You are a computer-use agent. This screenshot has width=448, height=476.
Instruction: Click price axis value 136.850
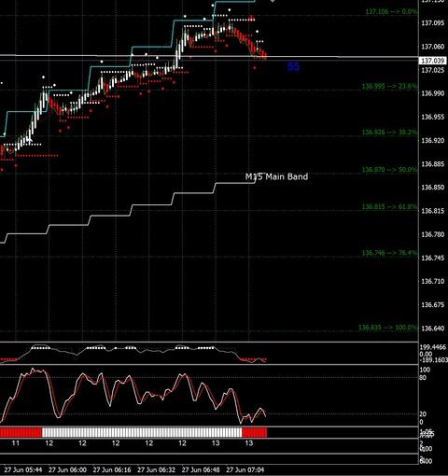(x=433, y=188)
